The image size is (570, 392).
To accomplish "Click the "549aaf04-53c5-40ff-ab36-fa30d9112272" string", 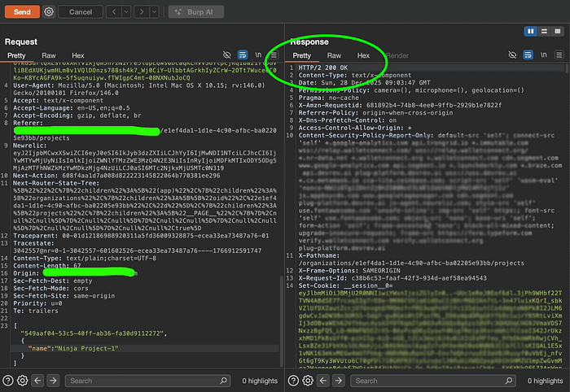I will coord(94,333).
